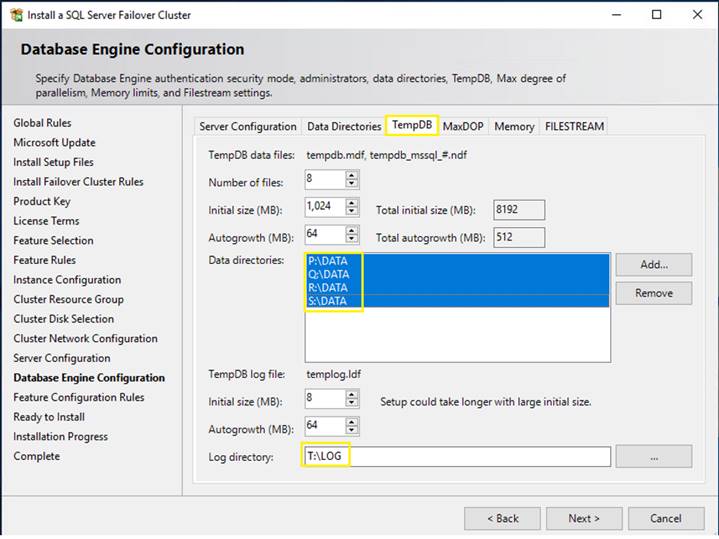Switch to the Memory tab
719x539 pixels.
click(x=514, y=127)
